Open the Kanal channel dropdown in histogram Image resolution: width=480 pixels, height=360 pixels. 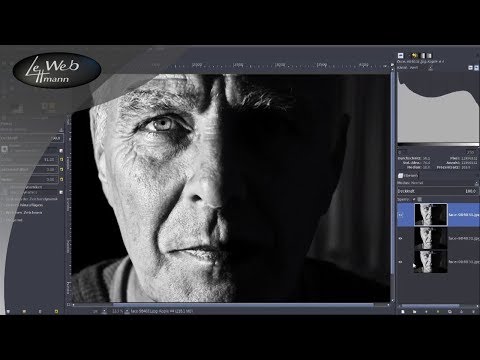(x=415, y=68)
